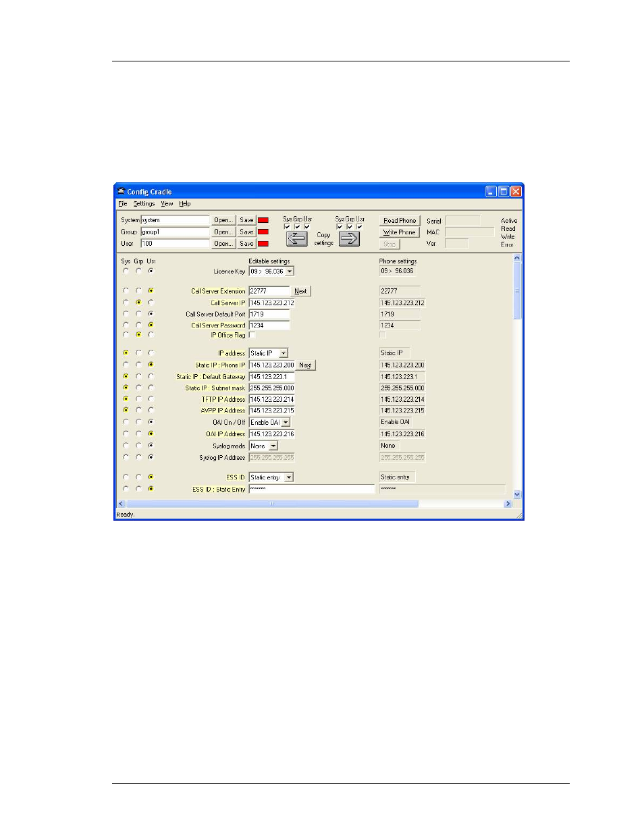Click the Call Server Password field

269,325
